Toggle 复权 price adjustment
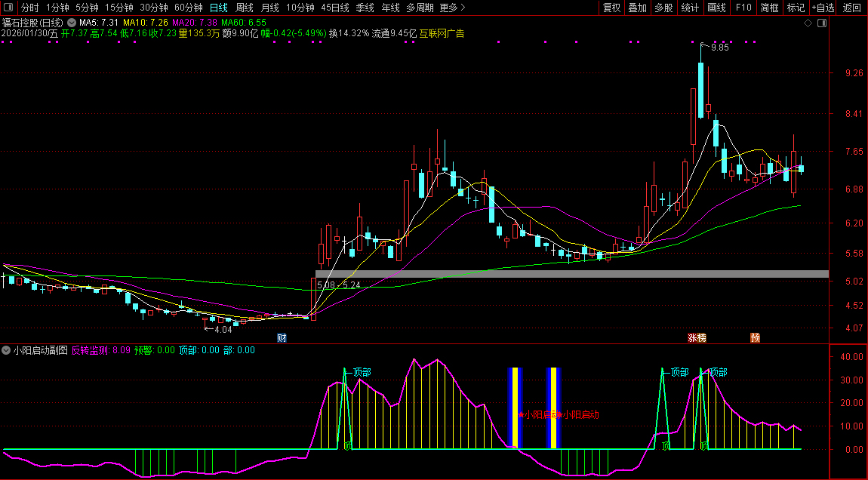The height and width of the screenshot is (480, 868). click(x=611, y=8)
